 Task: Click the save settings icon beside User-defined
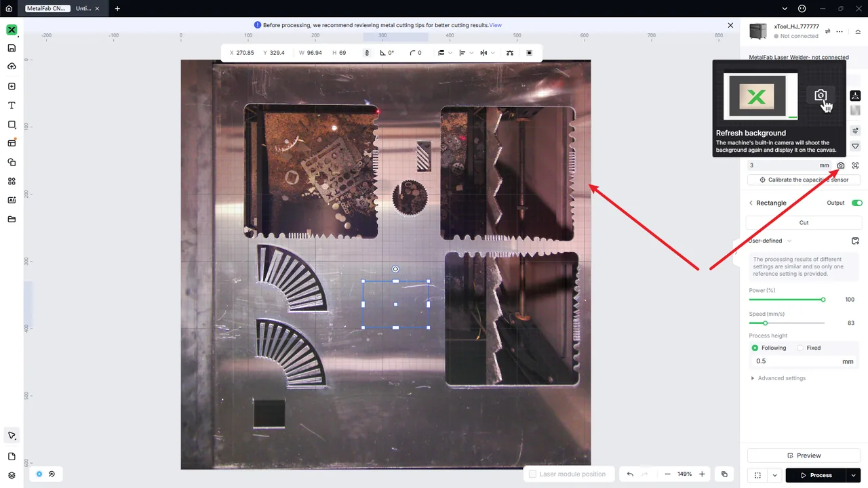(855, 241)
